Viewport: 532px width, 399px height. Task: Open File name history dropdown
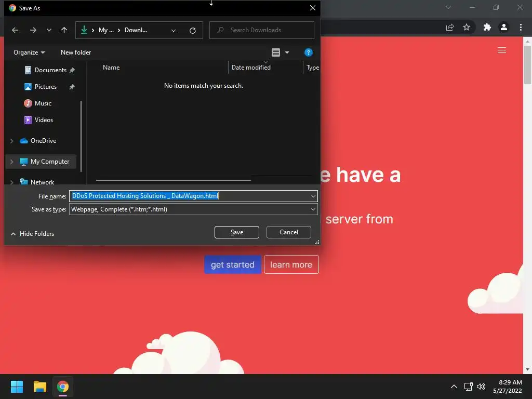coord(313,196)
